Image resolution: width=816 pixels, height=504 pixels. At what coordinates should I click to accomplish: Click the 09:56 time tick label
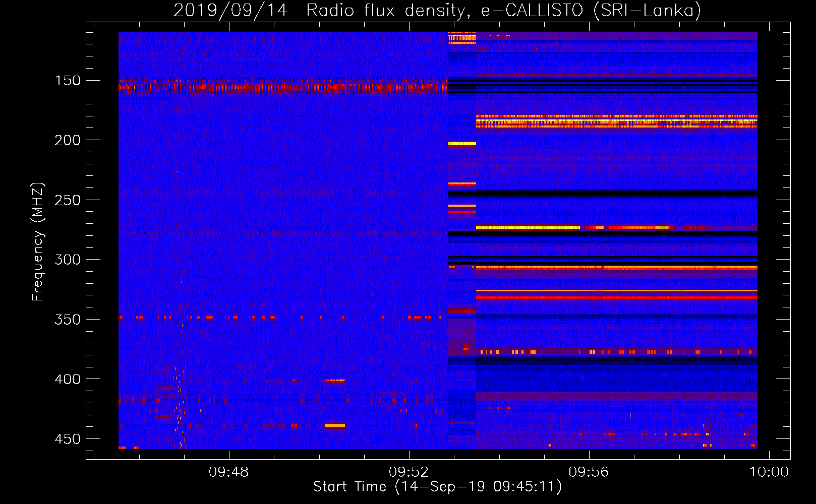click(x=589, y=472)
